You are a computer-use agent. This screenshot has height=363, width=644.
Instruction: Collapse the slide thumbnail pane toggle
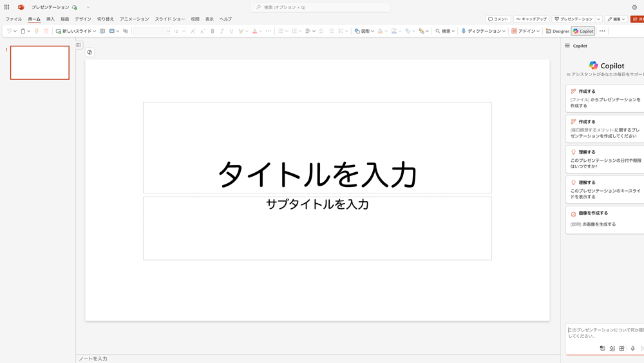79,45
